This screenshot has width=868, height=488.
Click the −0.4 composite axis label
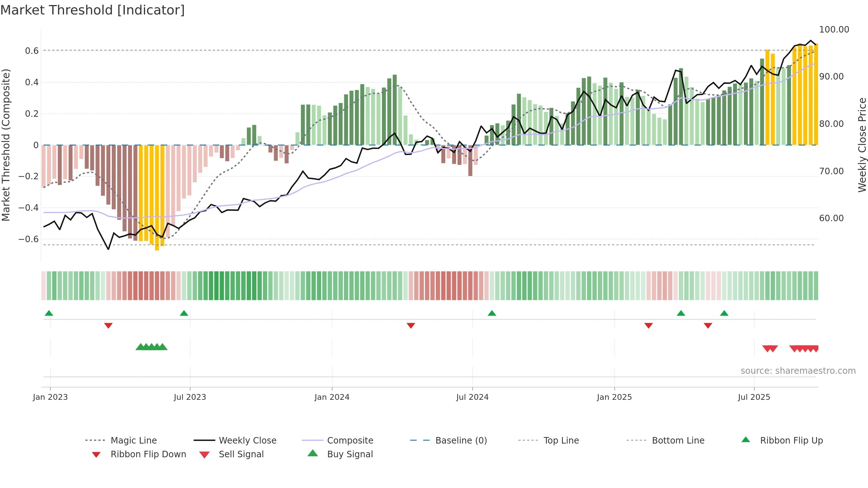29,207
